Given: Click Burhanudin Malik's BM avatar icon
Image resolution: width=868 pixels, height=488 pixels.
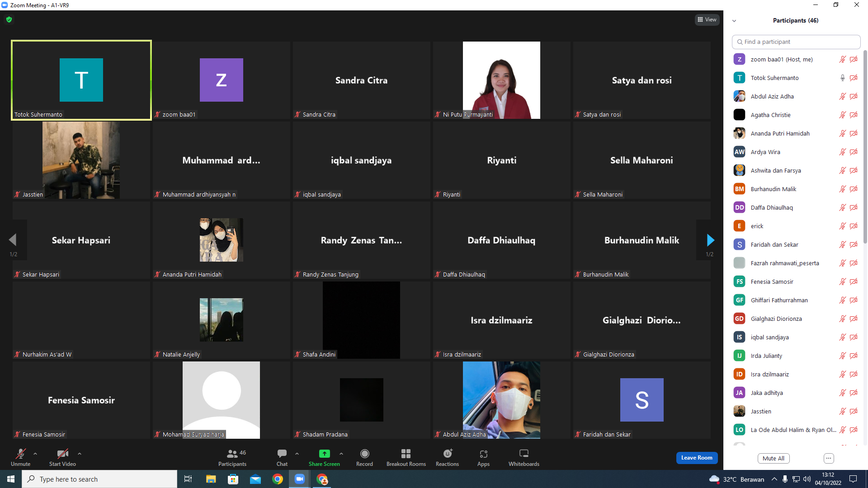Looking at the screenshot, I should click(739, 189).
